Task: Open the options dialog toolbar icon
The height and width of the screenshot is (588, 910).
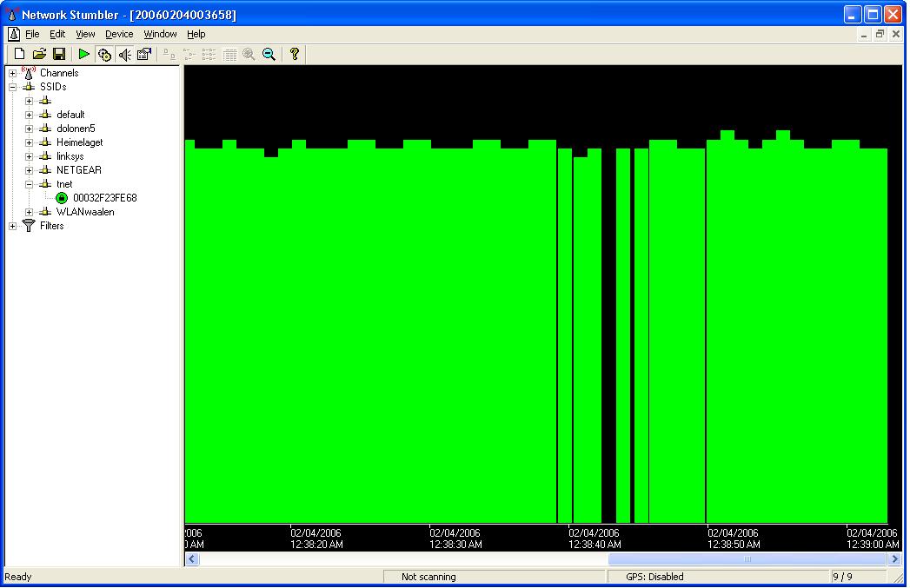Action: pyautogui.click(x=144, y=55)
